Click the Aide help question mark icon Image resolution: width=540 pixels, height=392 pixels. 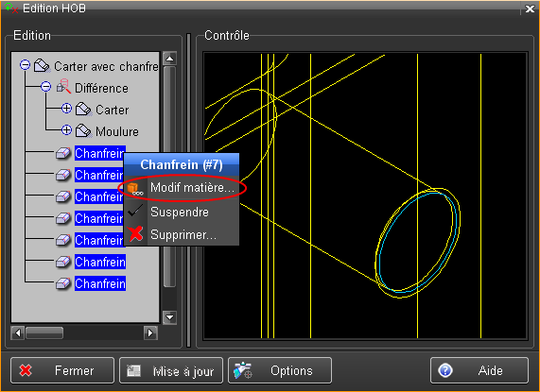444,370
